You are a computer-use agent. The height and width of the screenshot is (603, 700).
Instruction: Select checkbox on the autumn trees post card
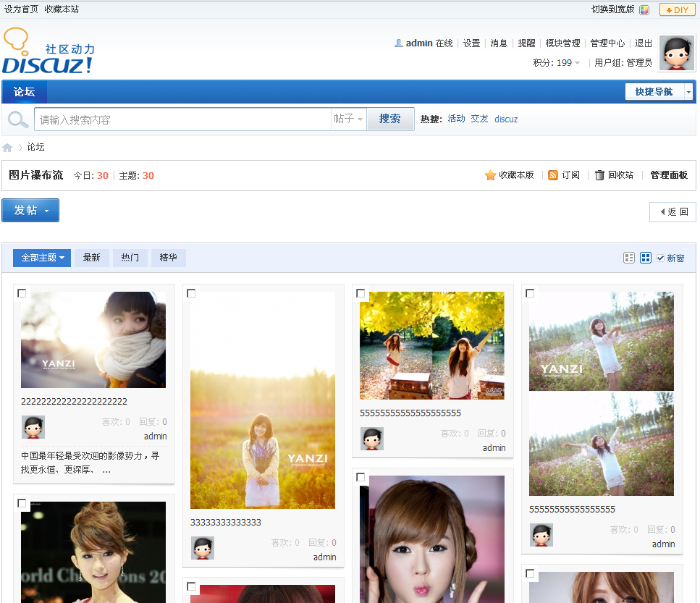point(360,293)
